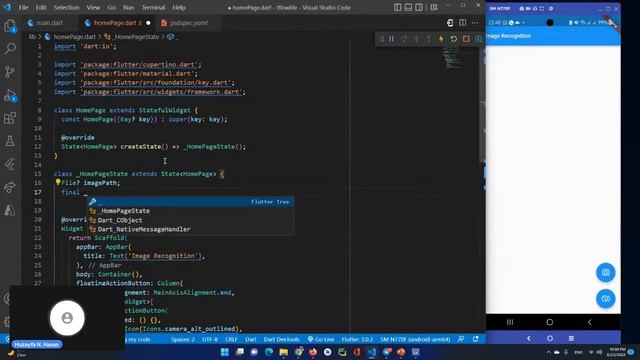Click lib folder in breadcrumb
Screen dimensions: 640x360
click(32, 37)
